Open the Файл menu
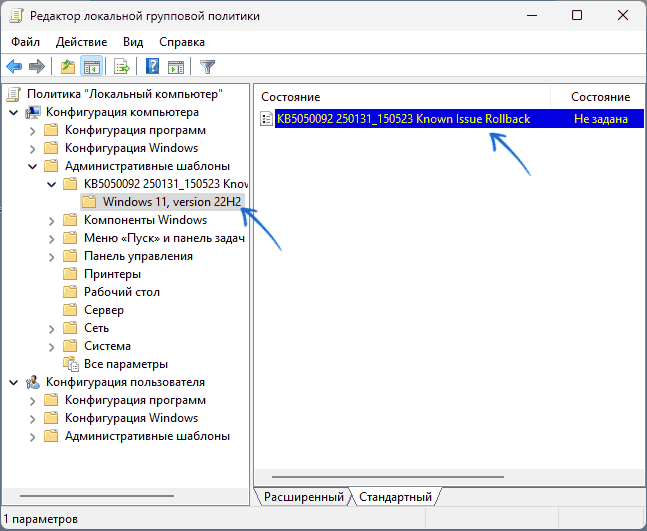Viewport: 647px width, 531px height. 25,42
